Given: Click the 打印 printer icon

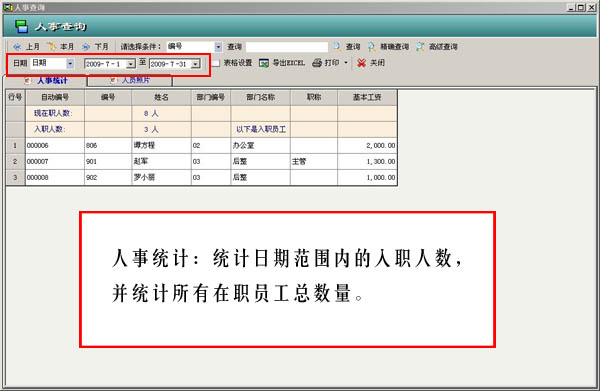Looking at the screenshot, I should coord(317,63).
